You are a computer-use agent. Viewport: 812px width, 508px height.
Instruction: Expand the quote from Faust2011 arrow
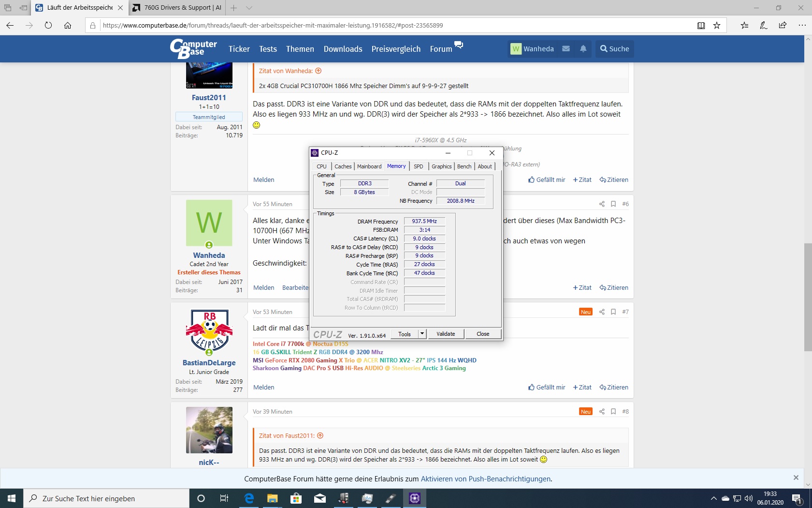point(320,435)
